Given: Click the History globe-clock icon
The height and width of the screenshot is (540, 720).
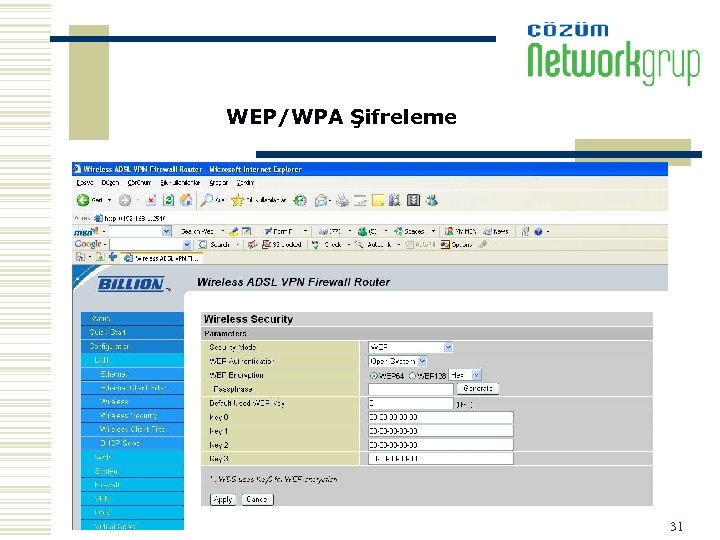Looking at the screenshot, I should tap(300, 200).
